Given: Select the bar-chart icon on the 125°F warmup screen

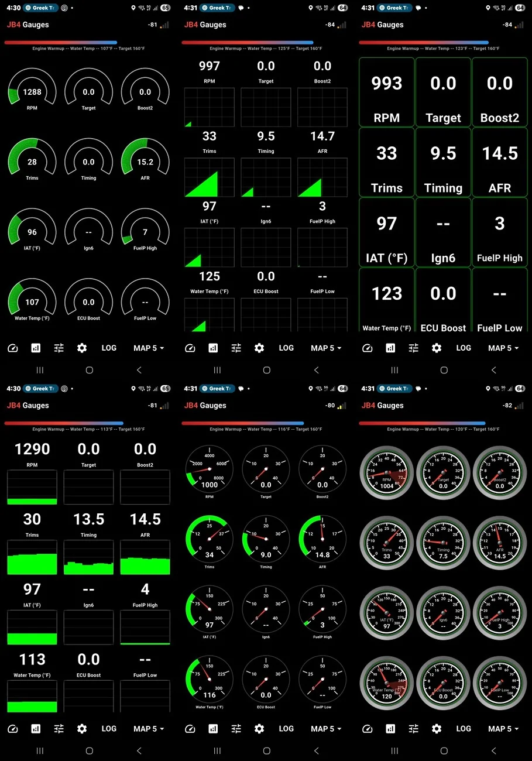Looking at the screenshot, I should click(x=213, y=348).
